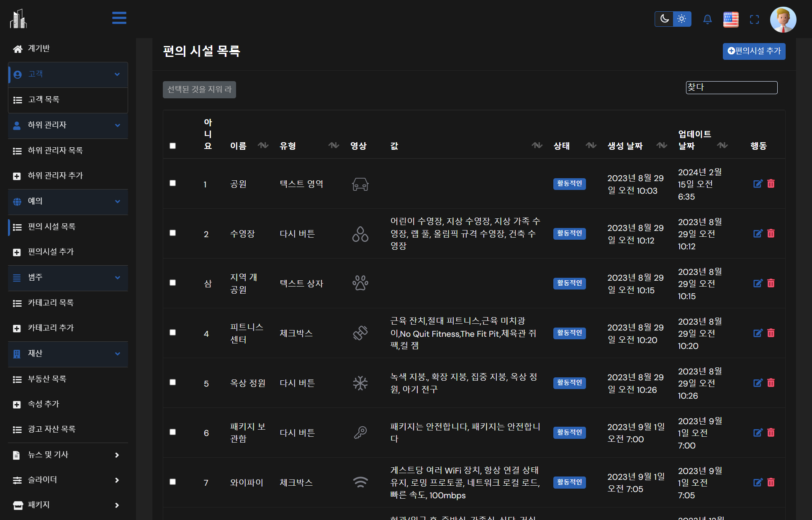
Task: Check the select-all checkbox in the table header
Action: [172, 145]
